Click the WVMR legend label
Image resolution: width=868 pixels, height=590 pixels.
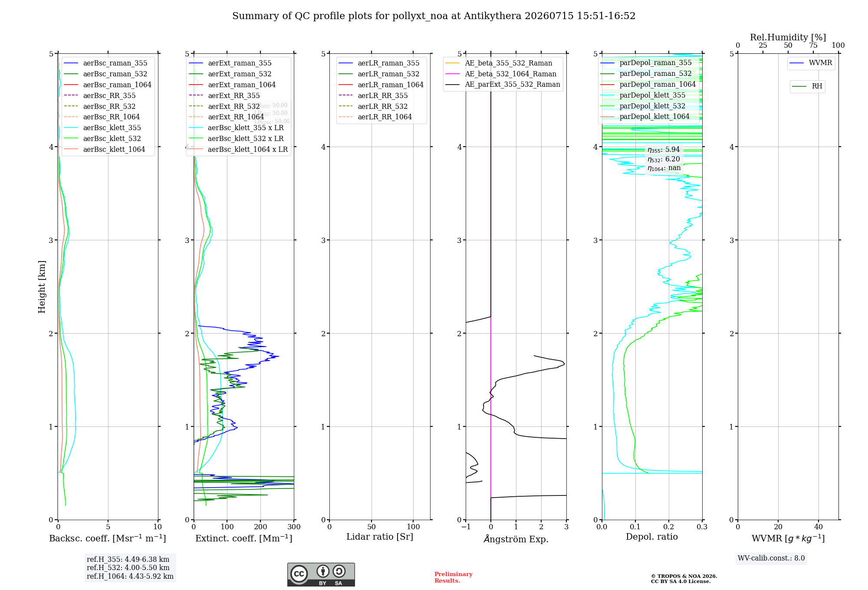click(820, 63)
